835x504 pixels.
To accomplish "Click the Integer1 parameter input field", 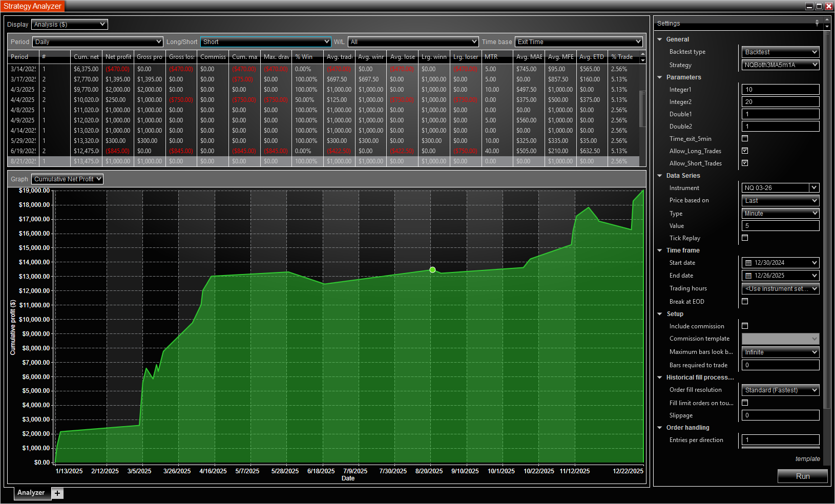I will tap(780, 90).
